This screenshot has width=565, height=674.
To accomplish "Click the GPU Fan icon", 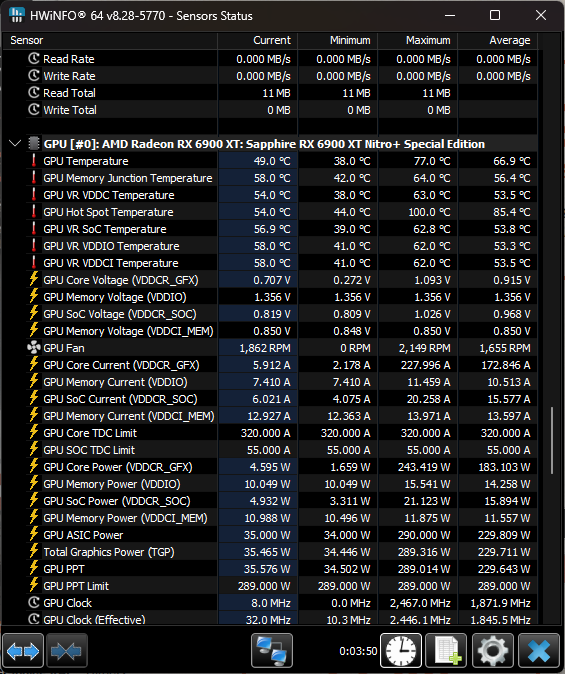I will (34, 348).
